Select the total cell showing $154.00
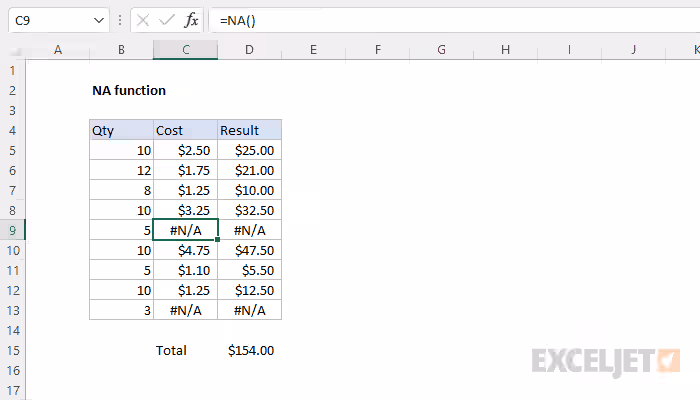Screen dimensions: 700x400 pos(250,350)
